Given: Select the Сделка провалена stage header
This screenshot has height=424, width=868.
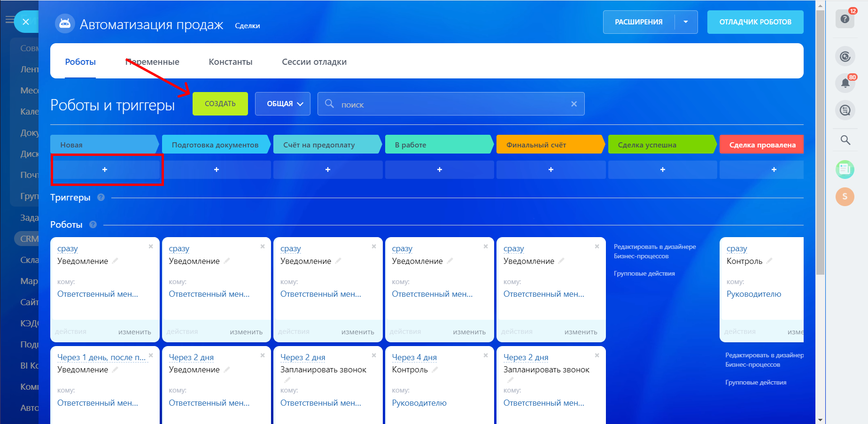Looking at the screenshot, I should click(762, 145).
